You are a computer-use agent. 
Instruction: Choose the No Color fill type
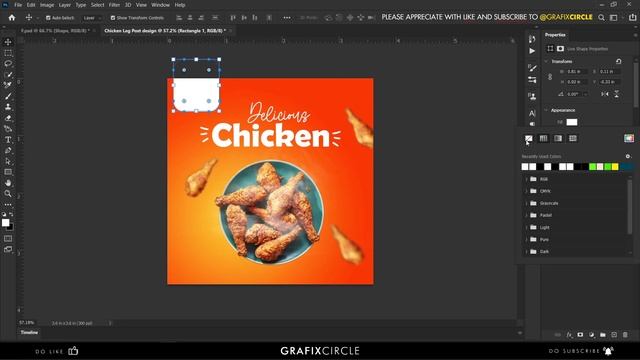[528, 139]
